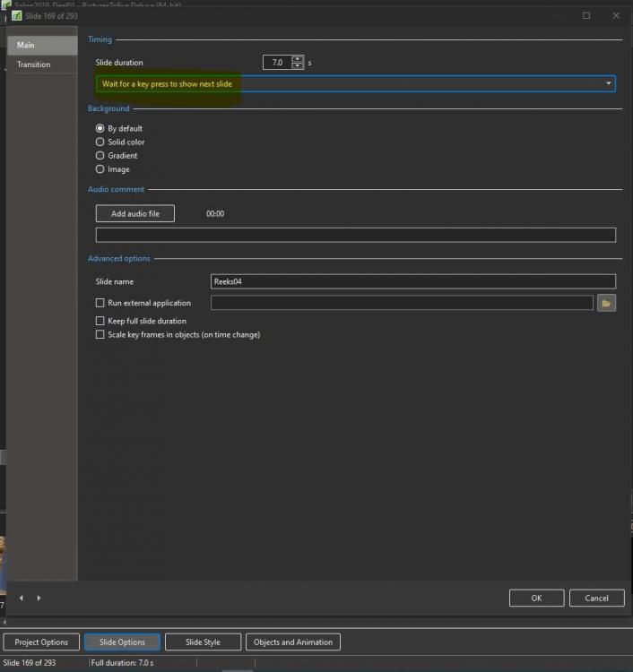Dismiss dialog with Cancel button
The height and width of the screenshot is (672, 633).
click(596, 598)
